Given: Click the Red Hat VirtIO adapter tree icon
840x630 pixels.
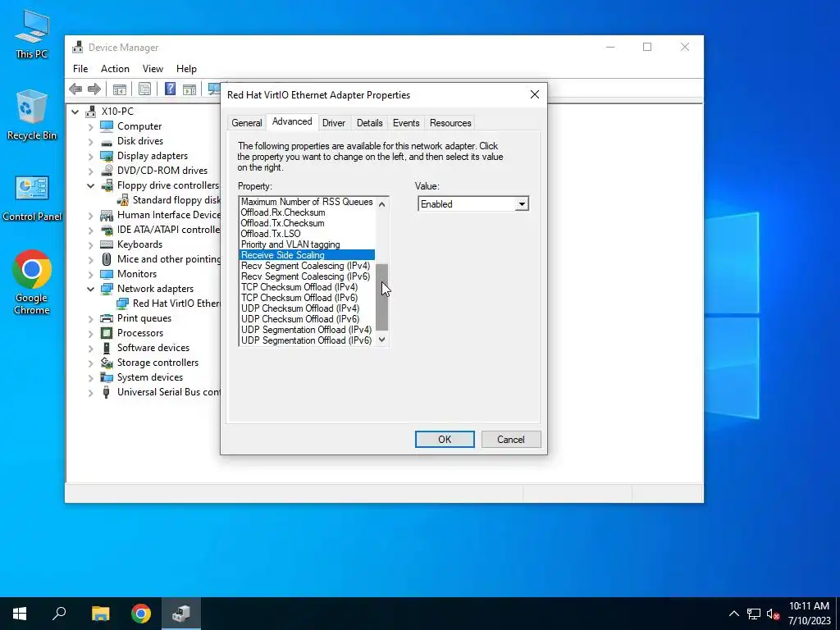Looking at the screenshot, I should coord(123,304).
